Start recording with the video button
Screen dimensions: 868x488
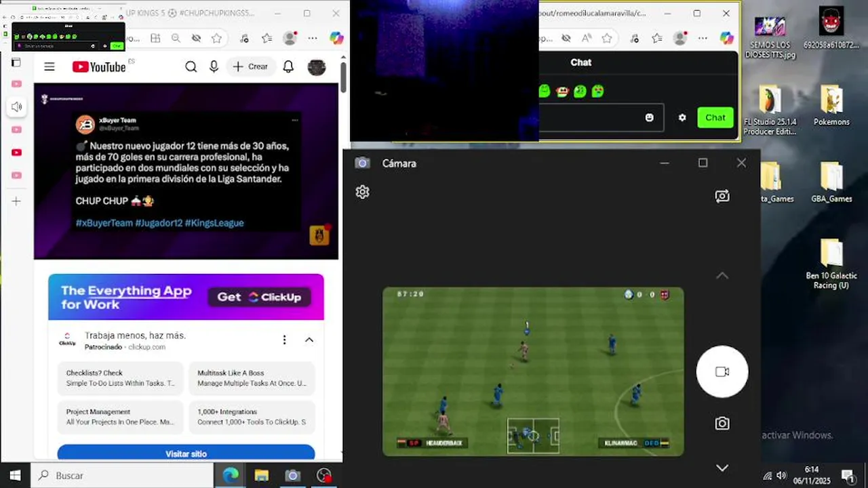[x=722, y=371]
